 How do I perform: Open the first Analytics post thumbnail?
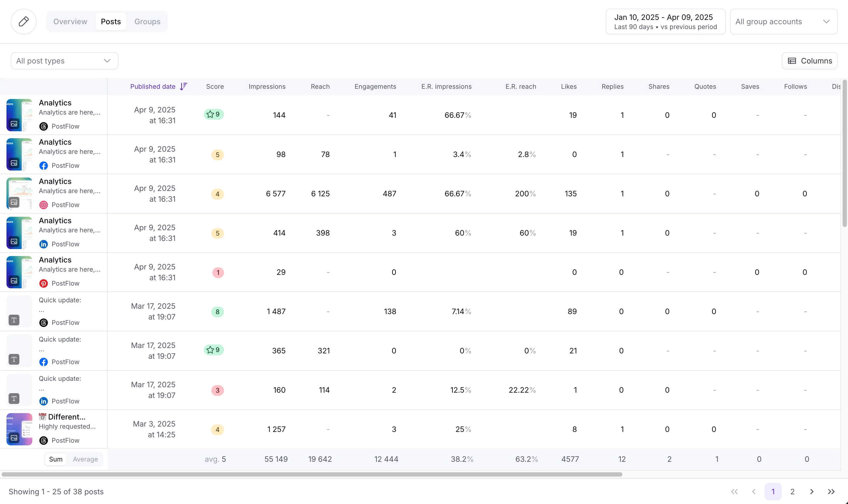coord(19,115)
